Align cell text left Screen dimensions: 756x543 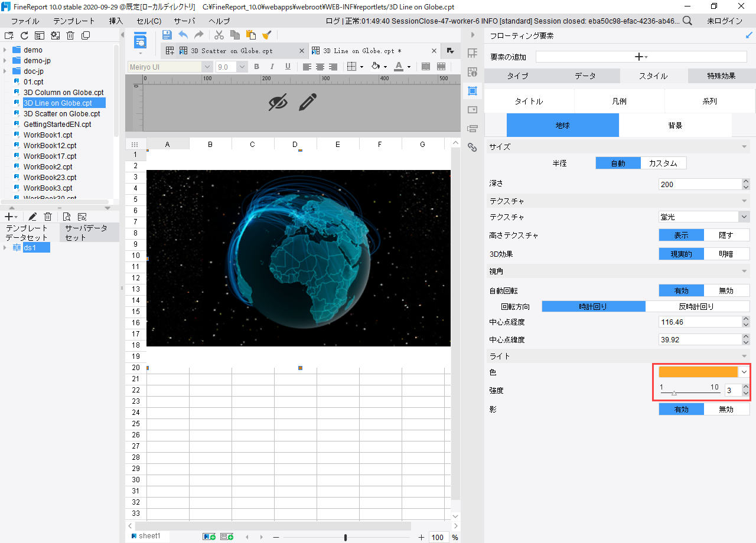coord(307,67)
